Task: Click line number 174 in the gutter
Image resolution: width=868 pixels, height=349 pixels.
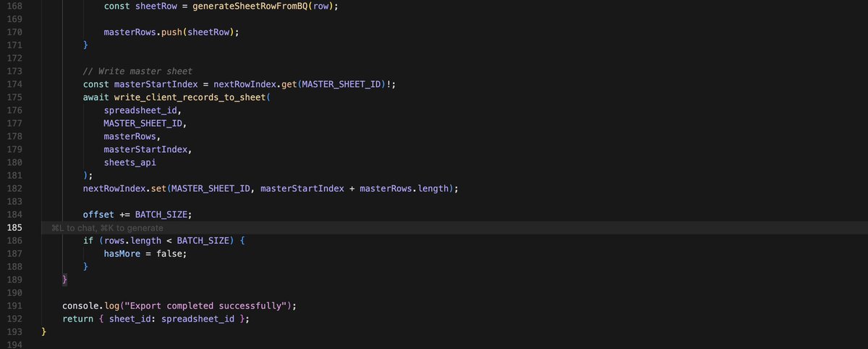Action: (13, 84)
